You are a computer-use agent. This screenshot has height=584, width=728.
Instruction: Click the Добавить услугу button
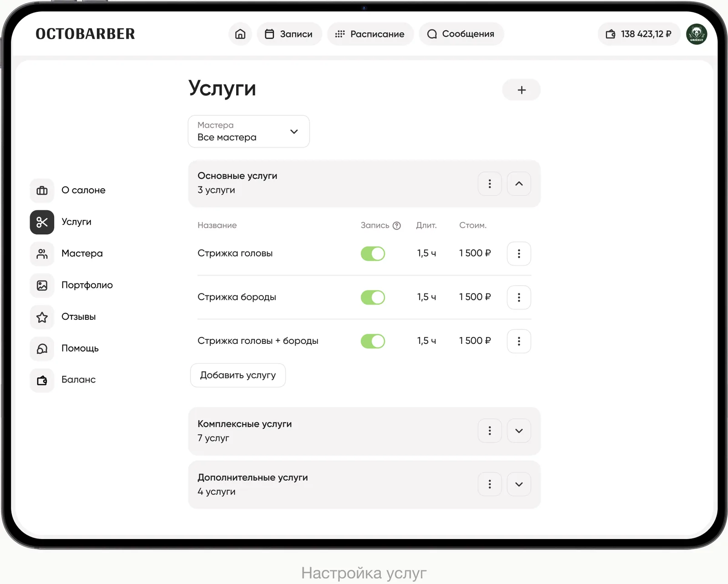[x=238, y=375]
